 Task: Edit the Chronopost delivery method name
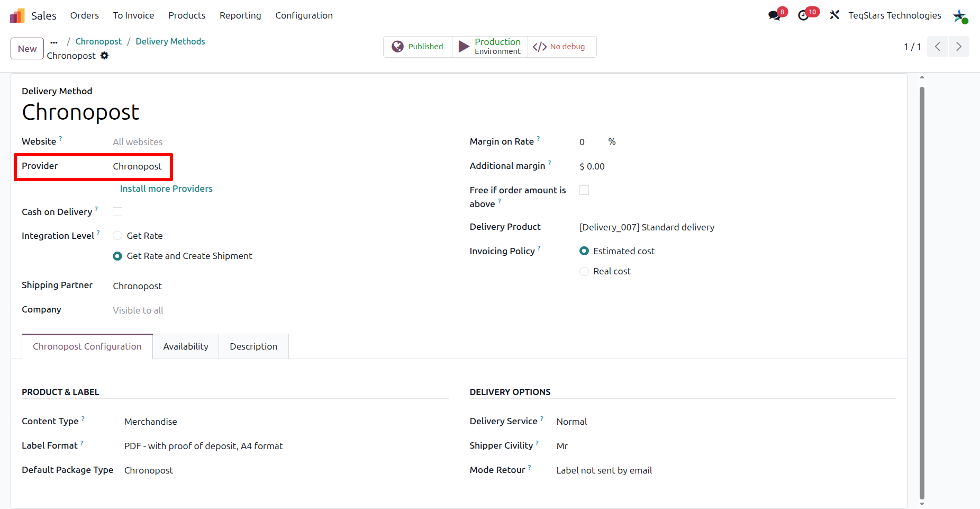click(x=80, y=112)
